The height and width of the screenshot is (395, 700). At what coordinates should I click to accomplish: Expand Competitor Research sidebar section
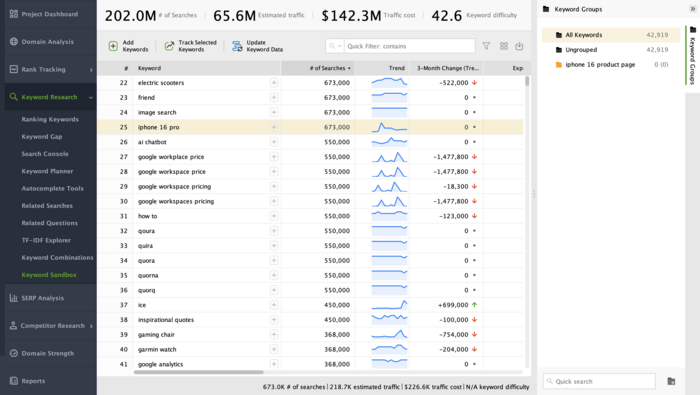point(91,326)
